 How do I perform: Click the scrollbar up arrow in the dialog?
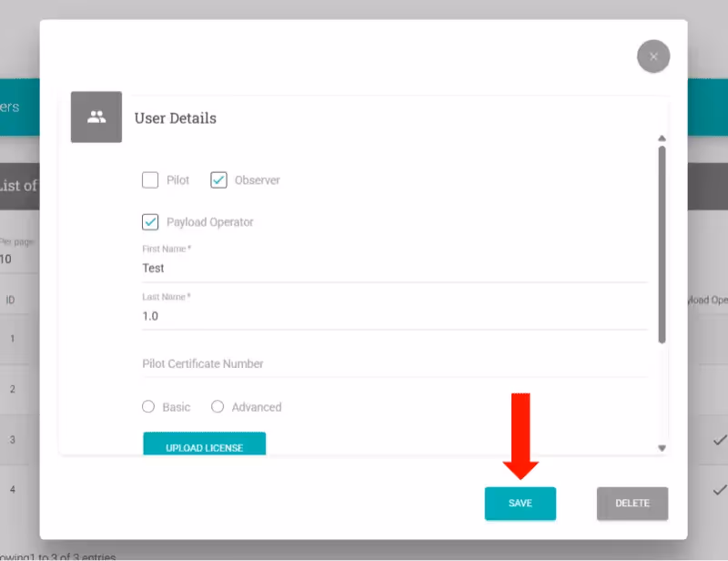(662, 138)
